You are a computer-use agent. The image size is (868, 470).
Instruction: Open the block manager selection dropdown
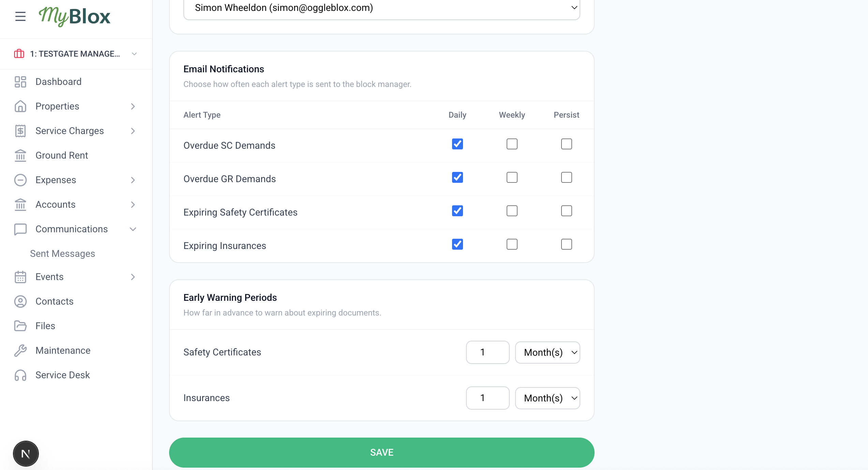382,8
